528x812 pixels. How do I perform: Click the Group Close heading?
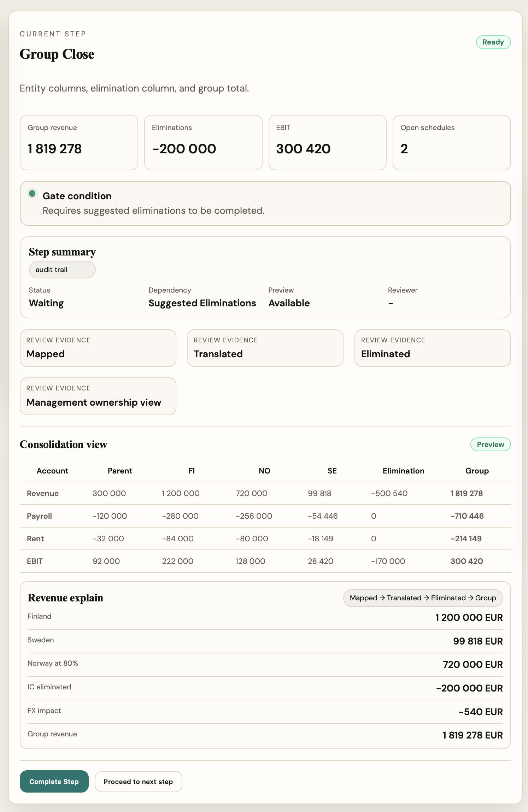point(57,54)
